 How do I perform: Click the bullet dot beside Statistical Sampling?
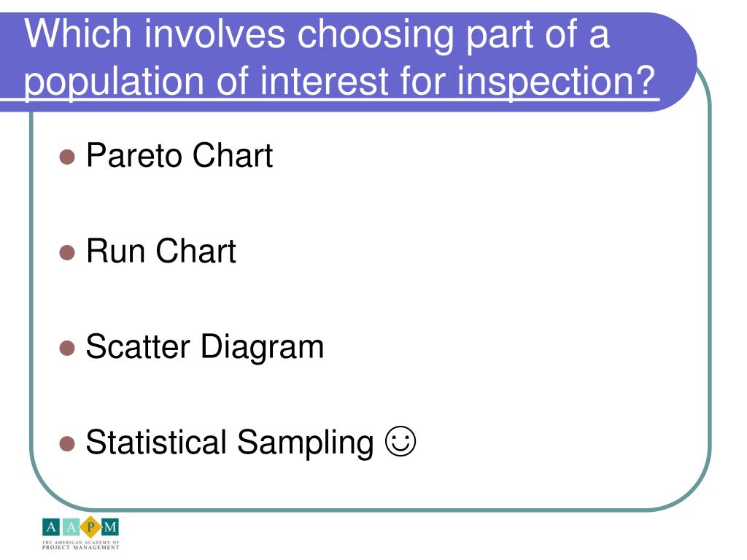point(67,444)
